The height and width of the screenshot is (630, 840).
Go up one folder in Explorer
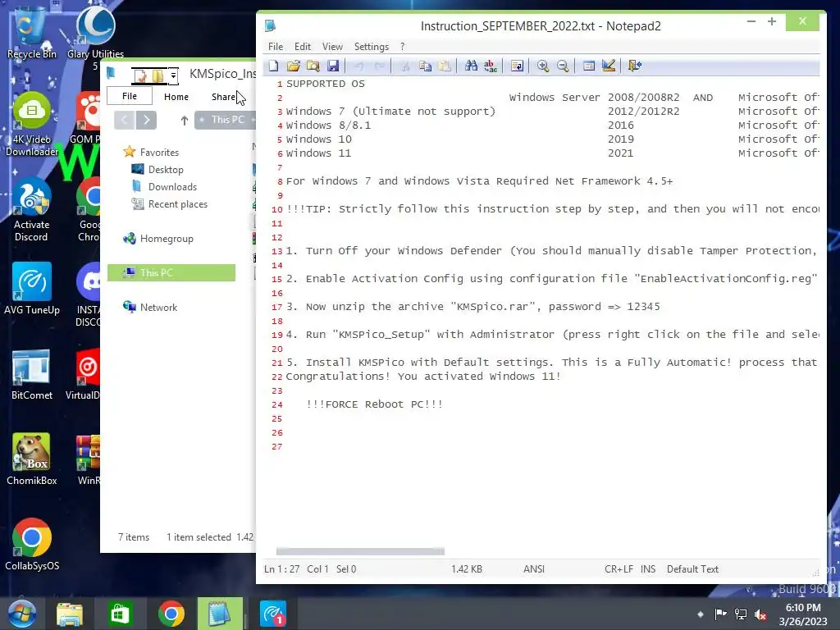tap(185, 120)
